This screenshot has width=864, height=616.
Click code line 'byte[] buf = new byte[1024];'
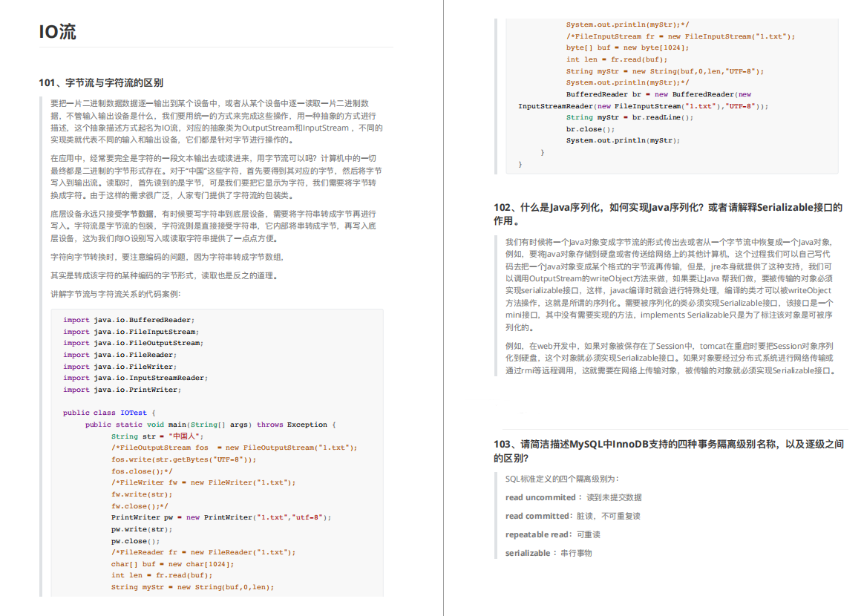tap(627, 48)
